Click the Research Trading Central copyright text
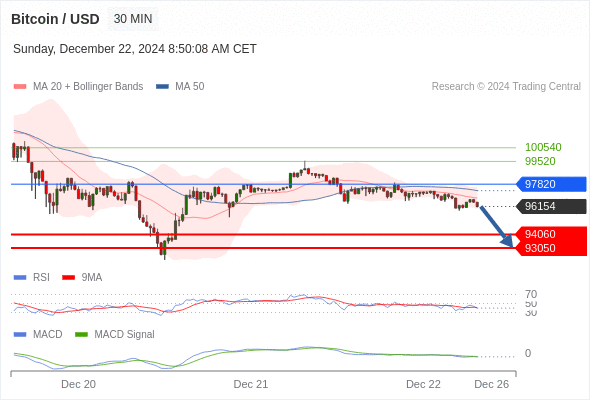 (x=506, y=87)
